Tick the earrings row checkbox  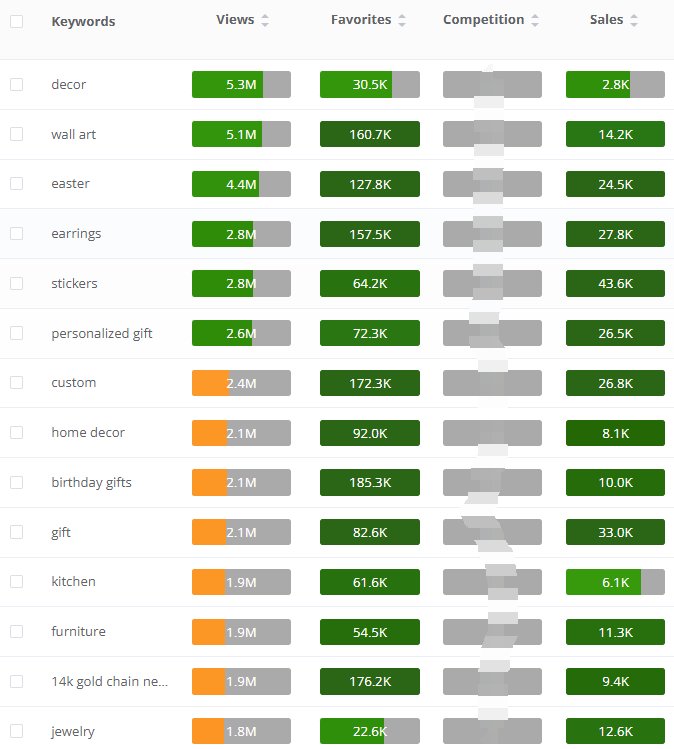point(16,233)
